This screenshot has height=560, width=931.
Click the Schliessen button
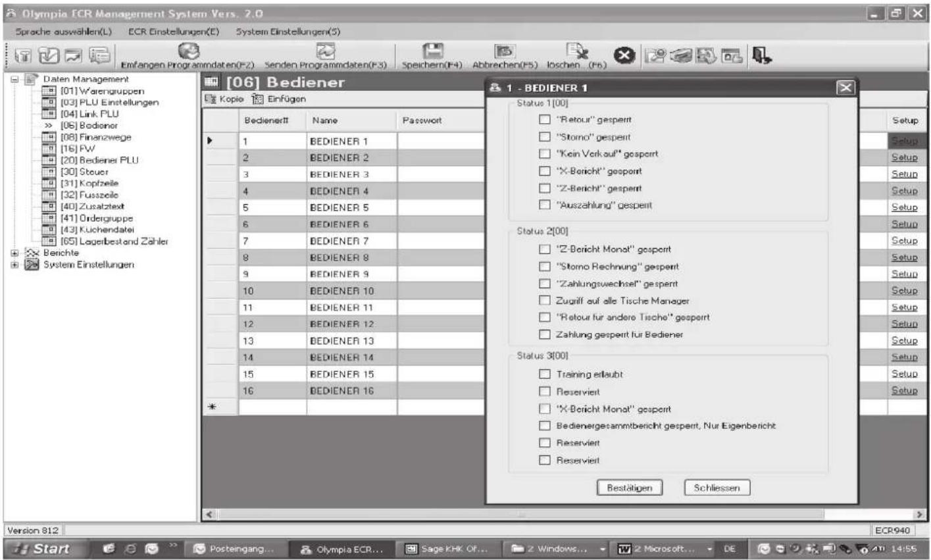pos(717,488)
